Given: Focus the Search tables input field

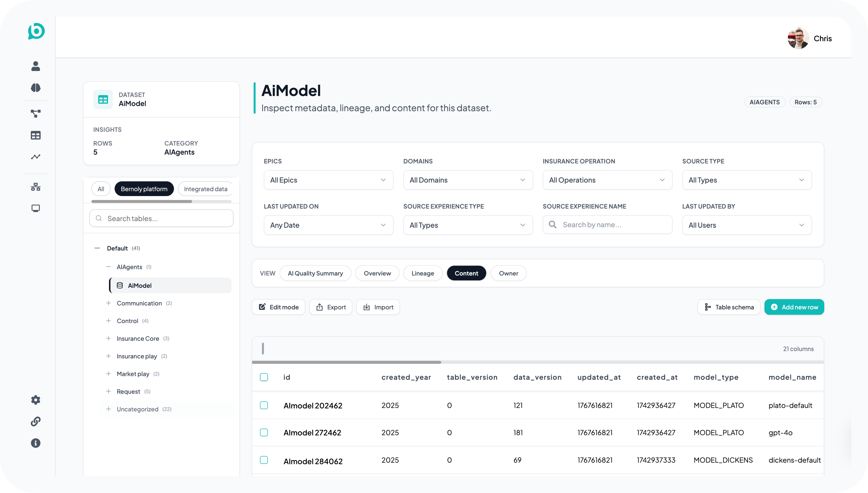Looking at the screenshot, I should coord(161,218).
